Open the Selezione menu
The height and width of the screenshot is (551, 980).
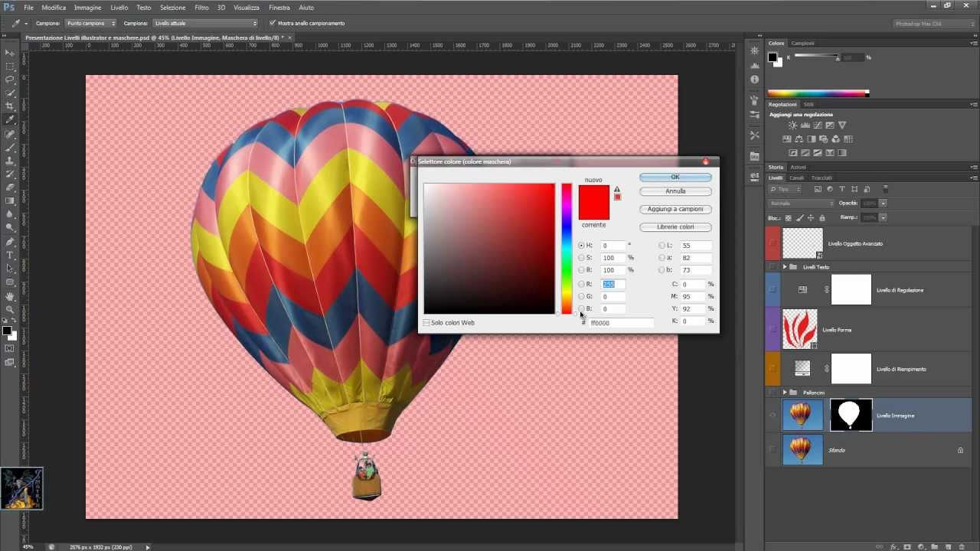point(173,8)
